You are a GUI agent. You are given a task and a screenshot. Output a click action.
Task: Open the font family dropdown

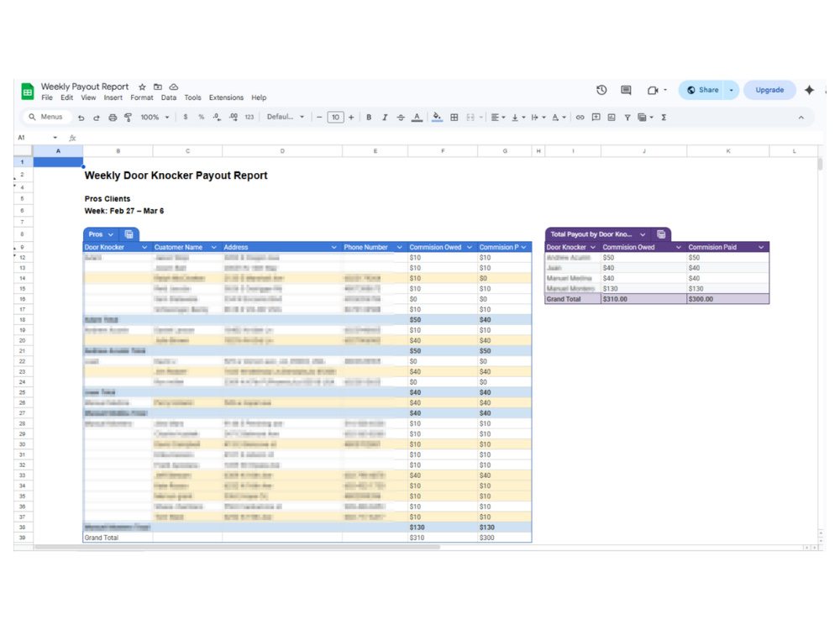pos(286,117)
